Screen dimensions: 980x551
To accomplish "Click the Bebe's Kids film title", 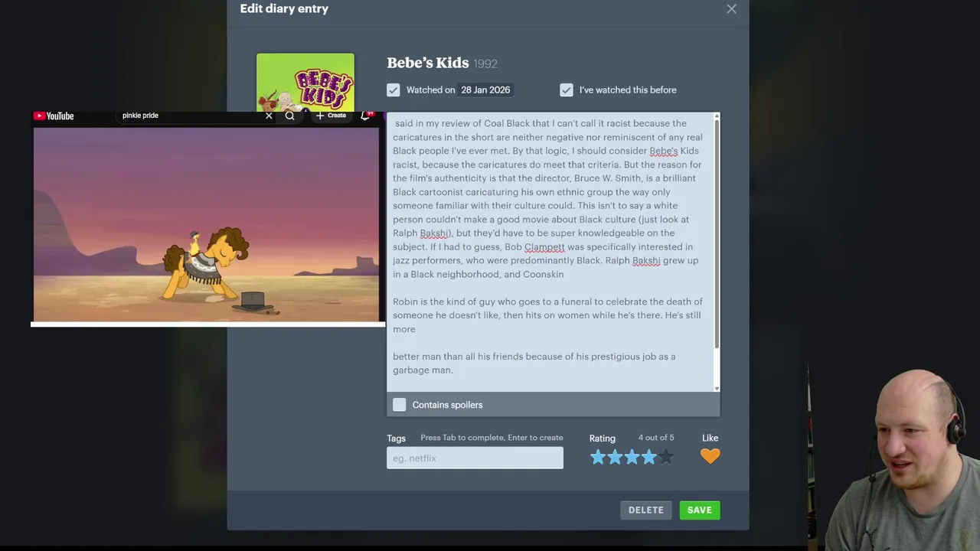I will point(428,64).
